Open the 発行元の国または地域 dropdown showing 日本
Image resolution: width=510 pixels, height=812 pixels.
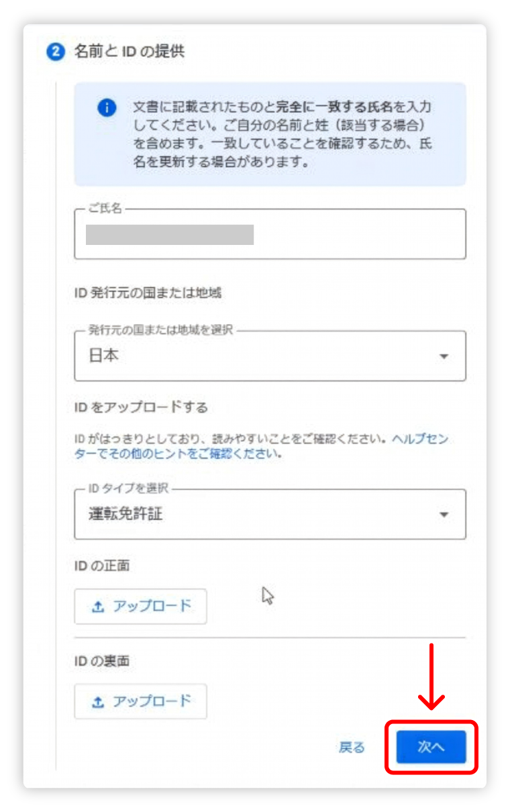(270, 356)
